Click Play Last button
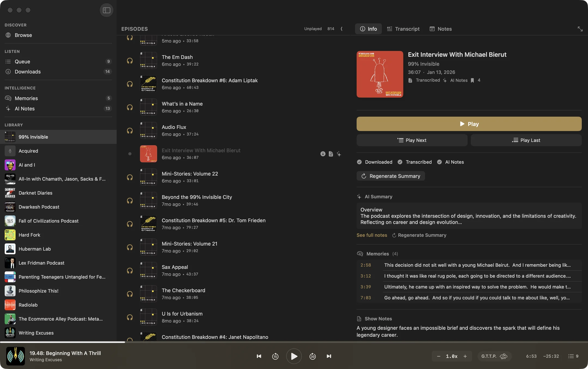This screenshot has height=369, width=588. pos(526,140)
